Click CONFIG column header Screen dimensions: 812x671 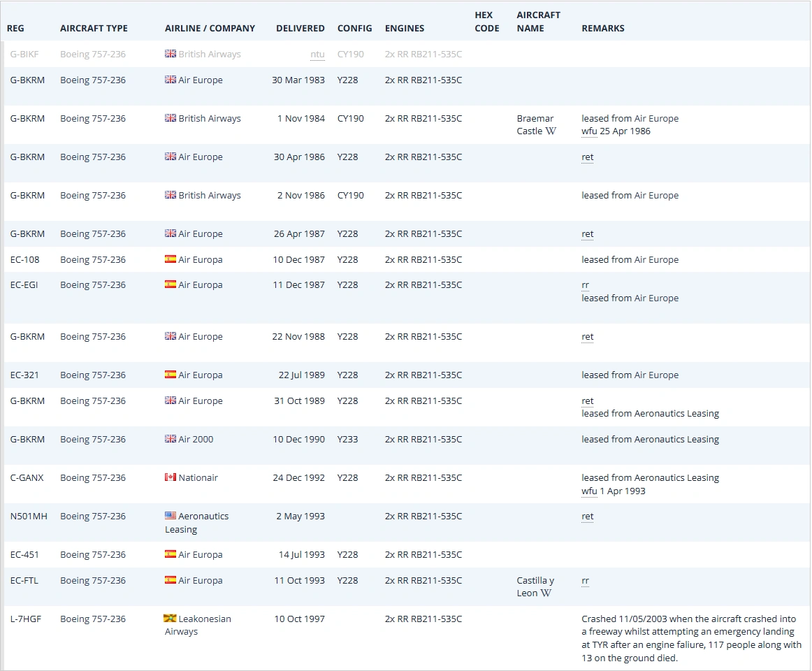[355, 28]
